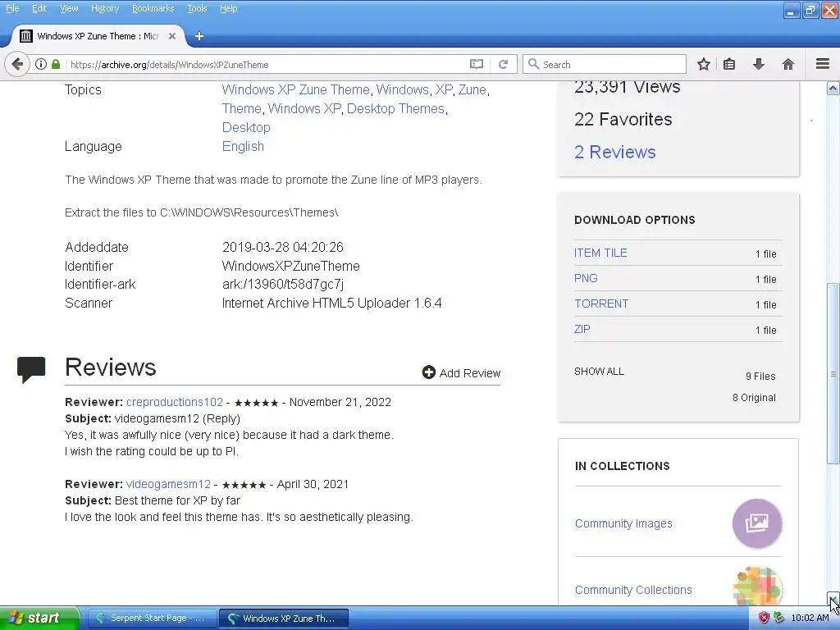Click the green padlock security icon
Image resolution: width=840 pixels, height=630 pixels.
point(55,64)
